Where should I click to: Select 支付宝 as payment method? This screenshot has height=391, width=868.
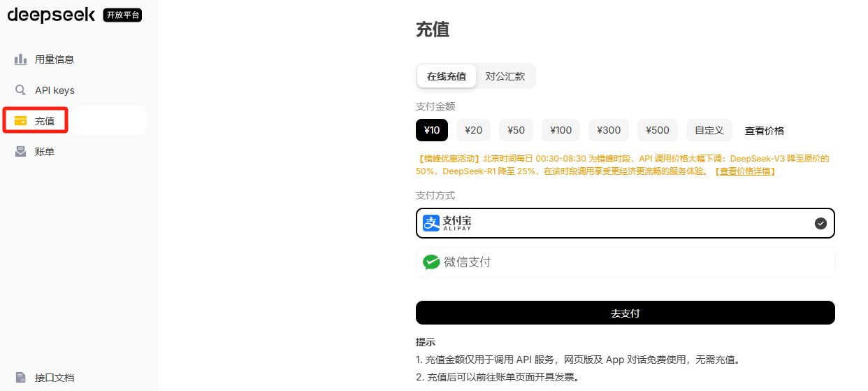click(625, 223)
